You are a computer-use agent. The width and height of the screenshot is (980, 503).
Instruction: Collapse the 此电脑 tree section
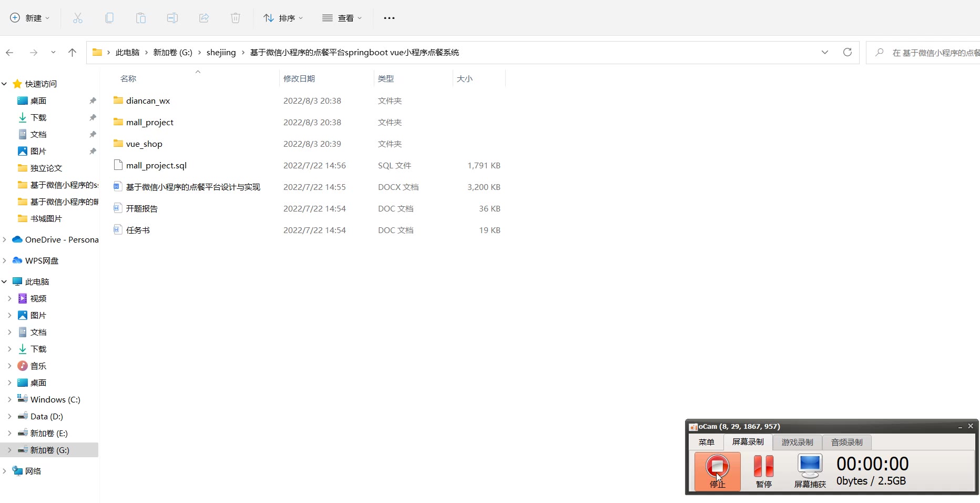(x=4, y=281)
